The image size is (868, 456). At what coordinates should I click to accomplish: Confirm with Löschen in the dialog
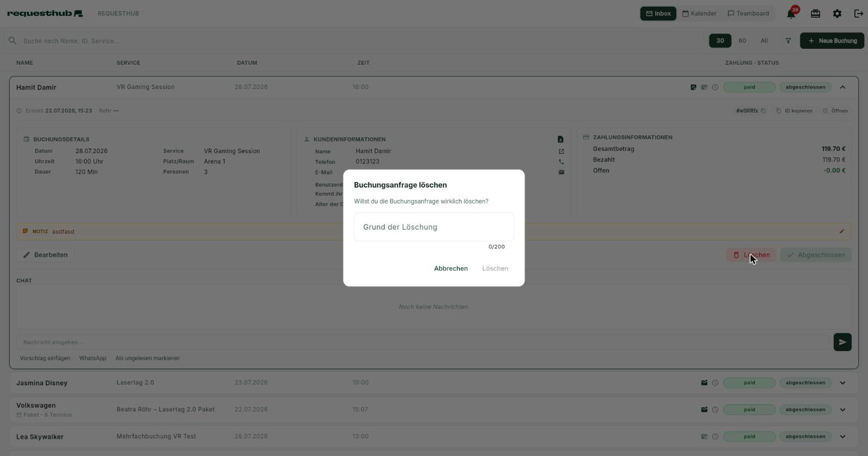[495, 268]
